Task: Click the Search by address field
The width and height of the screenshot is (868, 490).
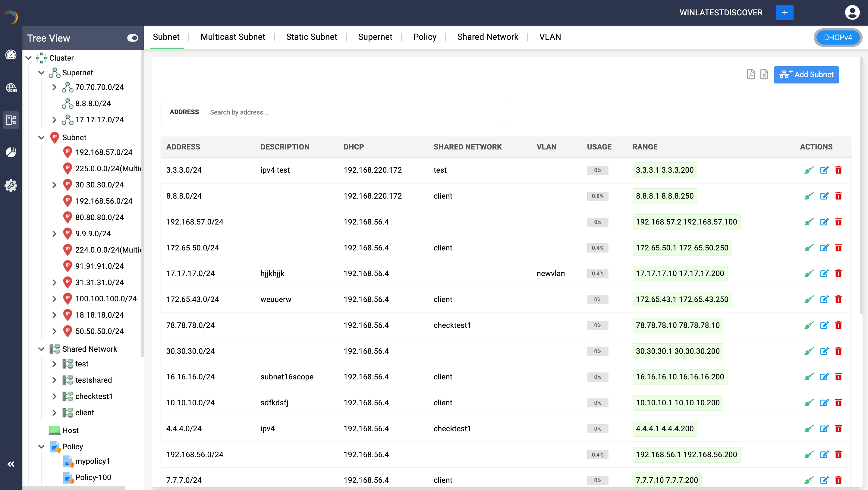Action: [354, 112]
